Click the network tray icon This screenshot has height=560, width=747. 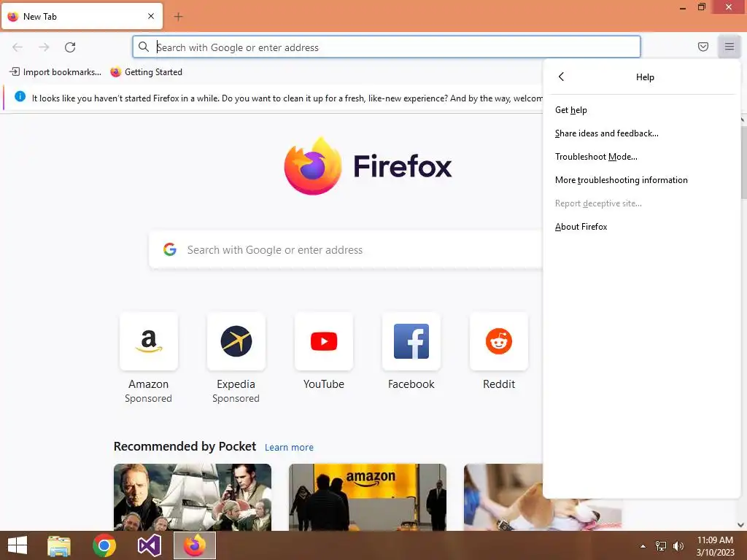(661, 546)
